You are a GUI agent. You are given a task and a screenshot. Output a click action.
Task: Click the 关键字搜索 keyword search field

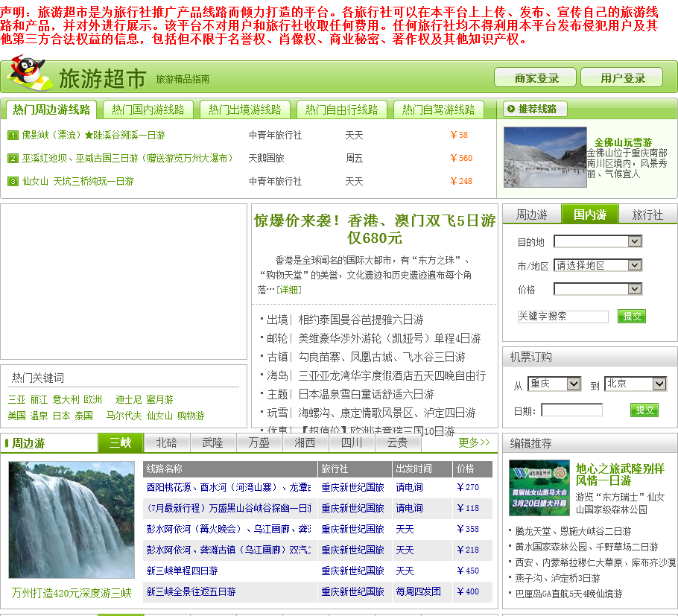[x=563, y=317]
